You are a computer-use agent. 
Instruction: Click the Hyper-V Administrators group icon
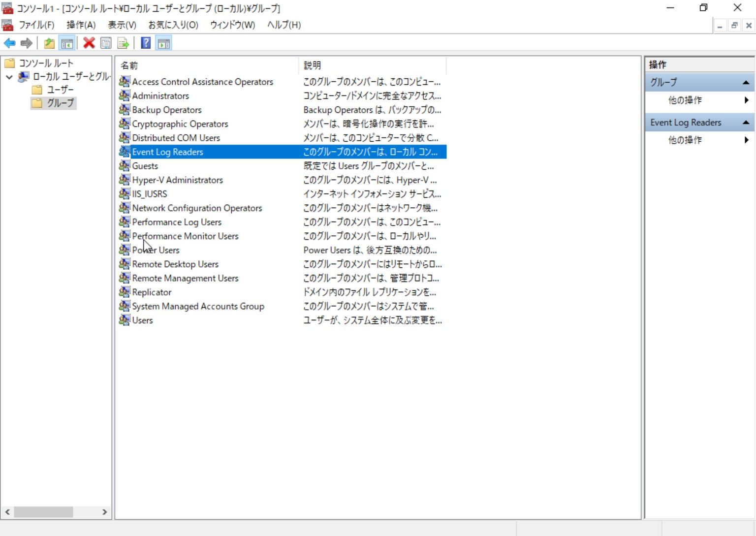125,180
